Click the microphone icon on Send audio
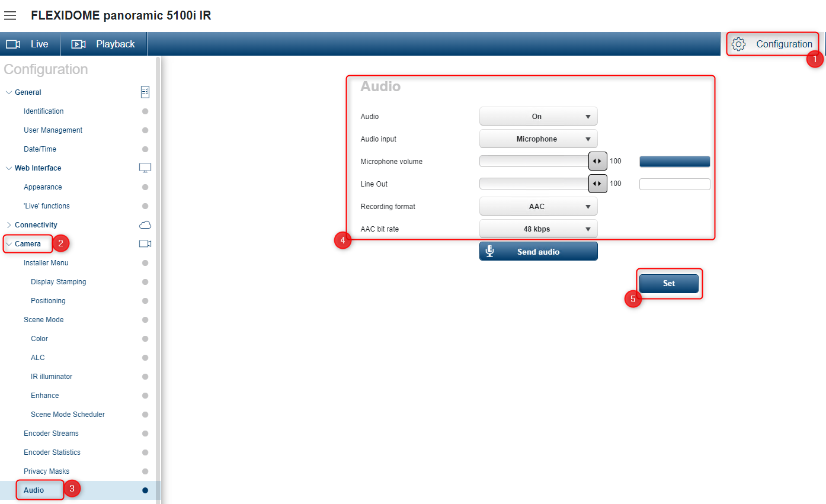The height and width of the screenshot is (504, 826). (x=490, y=251)
